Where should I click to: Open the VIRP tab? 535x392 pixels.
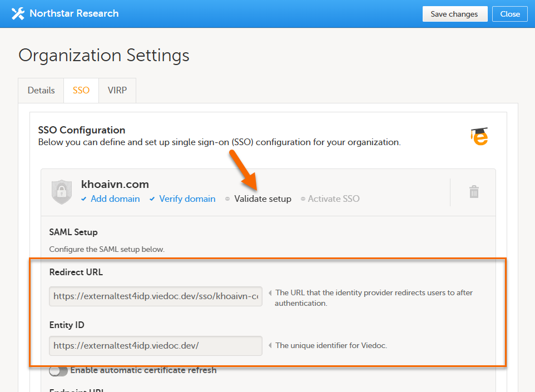pos(117,90)
